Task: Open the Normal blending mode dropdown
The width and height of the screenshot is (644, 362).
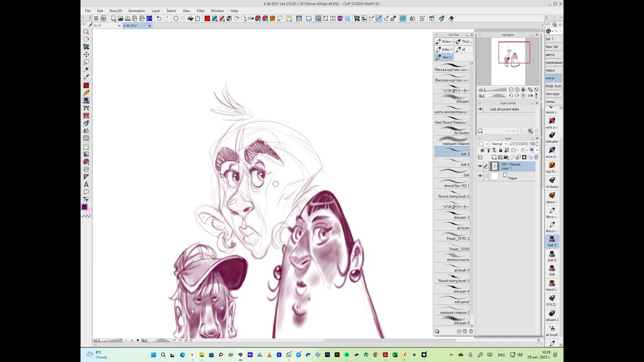Action: (499, 144)
